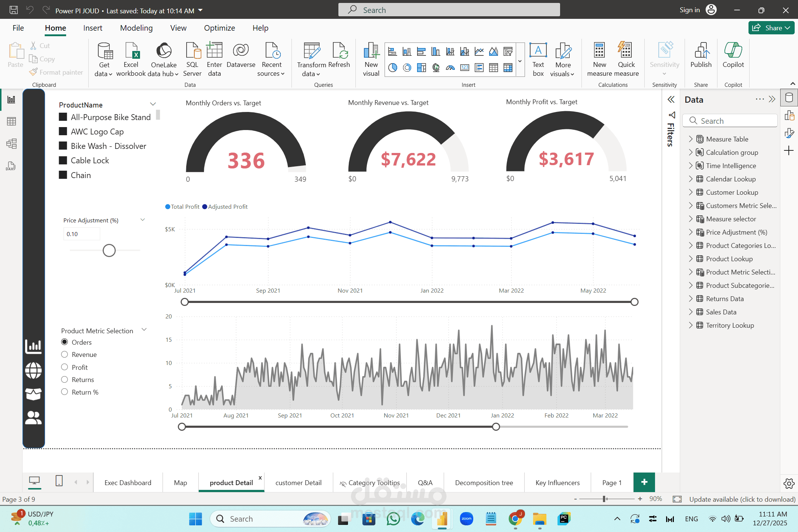Open Model view from the left sidebar
The image size is (798, 532).
point(11,144)
